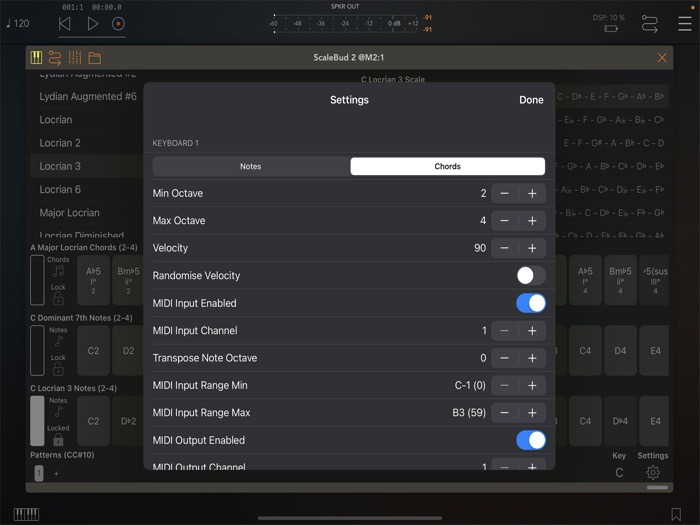
Task: Play the D2 note pad
Action: point(128,350)
